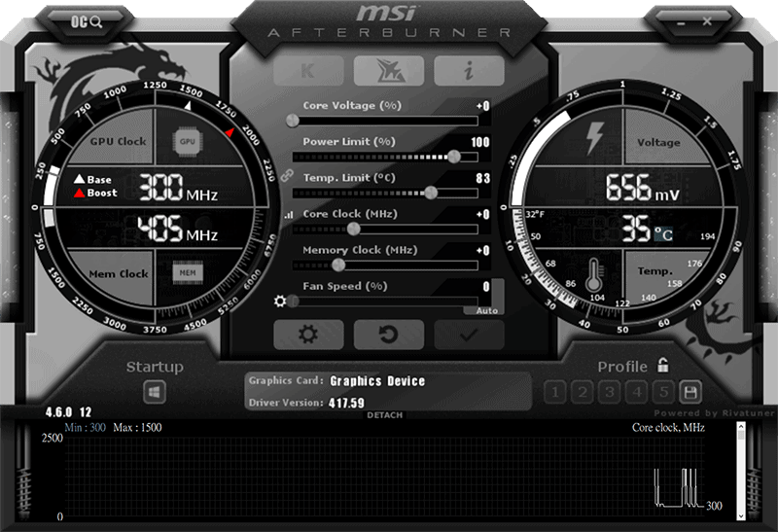Open the settings gear button
778x532 pixels.
click(x=308, y=335)
